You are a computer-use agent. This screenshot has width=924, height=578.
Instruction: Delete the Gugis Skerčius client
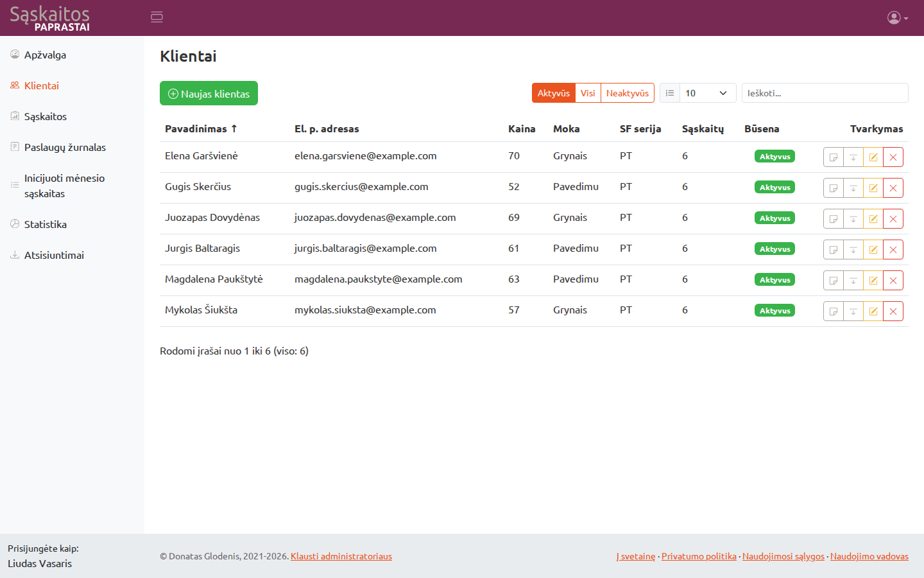(893, 188)
